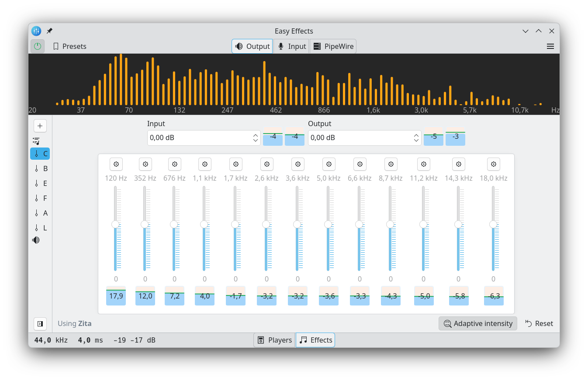Open settings gear for the 1,1 kHz band

click(x=204, y=164)
